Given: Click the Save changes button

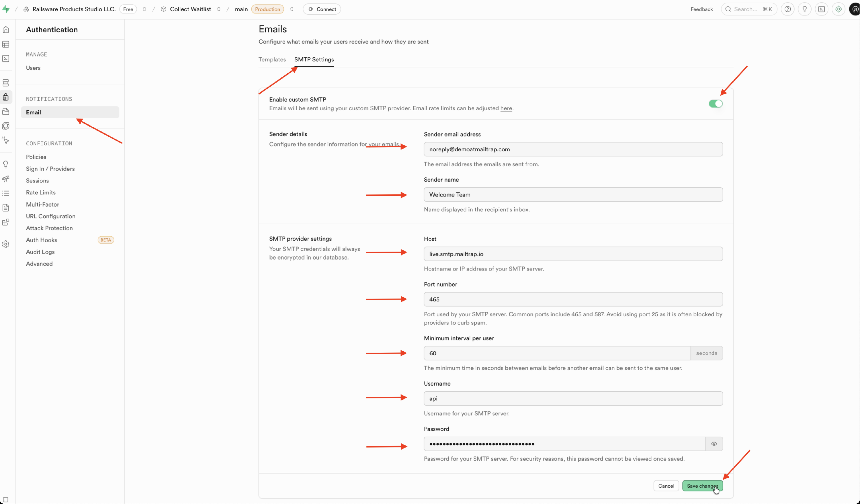Looking at the screenshot, I should pyautogui.click(x=702, y=486).
